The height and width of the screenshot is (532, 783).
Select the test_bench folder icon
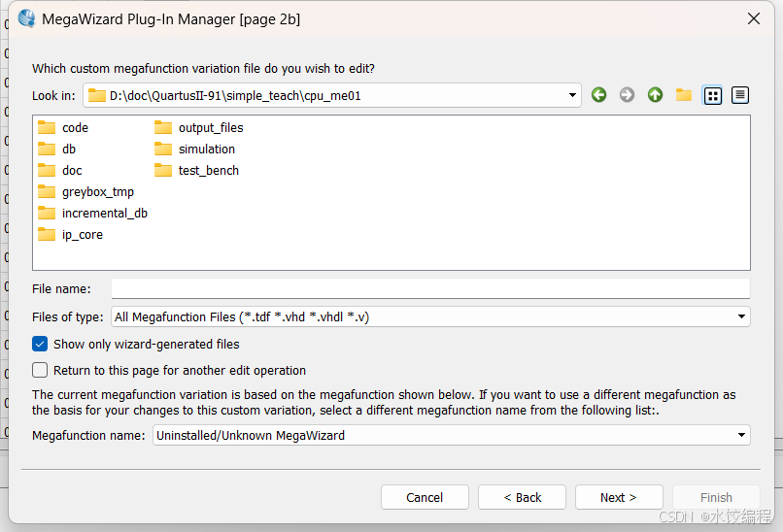(163, 170)
